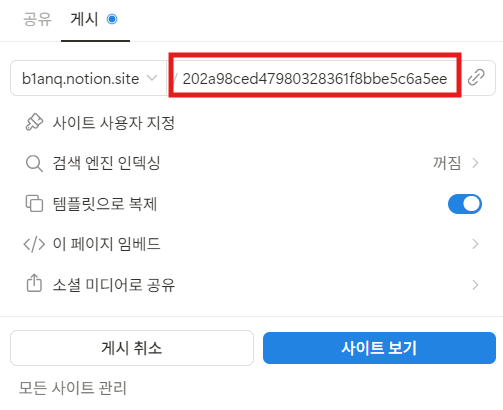Viewport: 503px width, 410px height.
Task: Click the URL slug input field
Action: click(x=315, y=79)
